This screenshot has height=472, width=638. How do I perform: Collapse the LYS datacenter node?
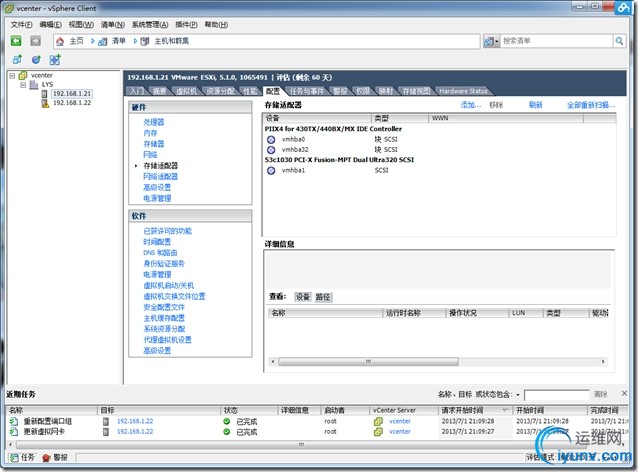(23, 85)
